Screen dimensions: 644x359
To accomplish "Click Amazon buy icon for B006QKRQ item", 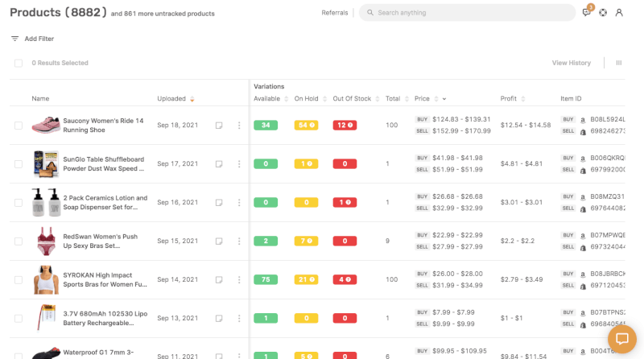I will click(x=582, y=159).
